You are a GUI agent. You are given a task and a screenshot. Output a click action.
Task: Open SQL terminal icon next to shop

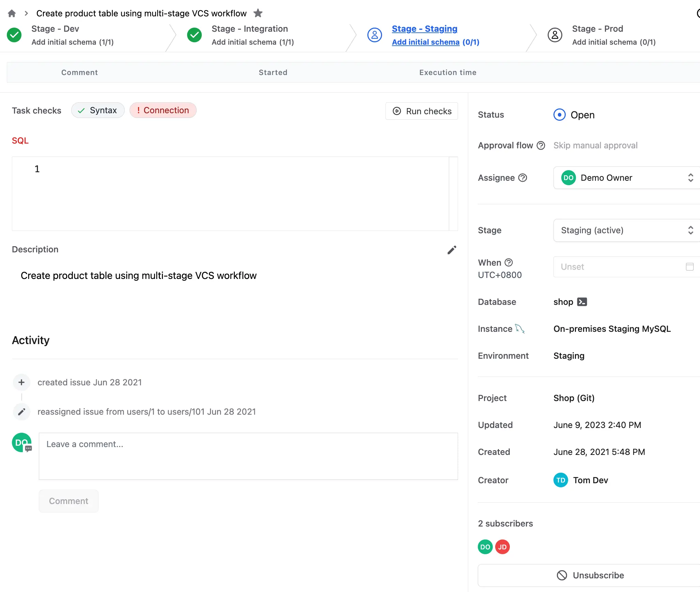click(x=582, y=302)
